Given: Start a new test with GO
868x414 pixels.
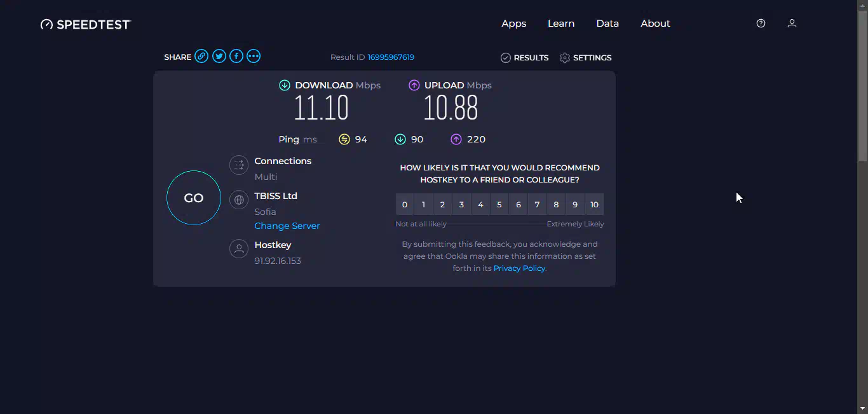Looking at the screenshot, I should (x=194, y=198).
